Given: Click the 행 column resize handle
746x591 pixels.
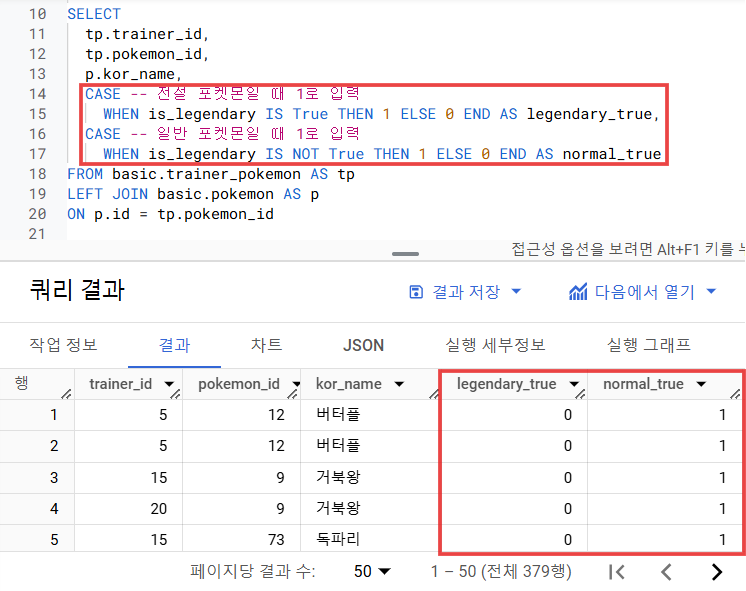Looking at the screenshot, I should (67, 394).
